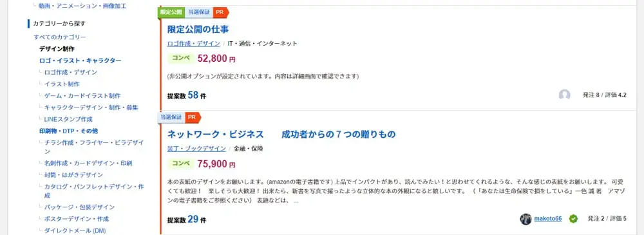The width and height of the screenshot is (644, 235).
Task: Select すべてのカテゴリー in sidebar
Action: point(60,37)
